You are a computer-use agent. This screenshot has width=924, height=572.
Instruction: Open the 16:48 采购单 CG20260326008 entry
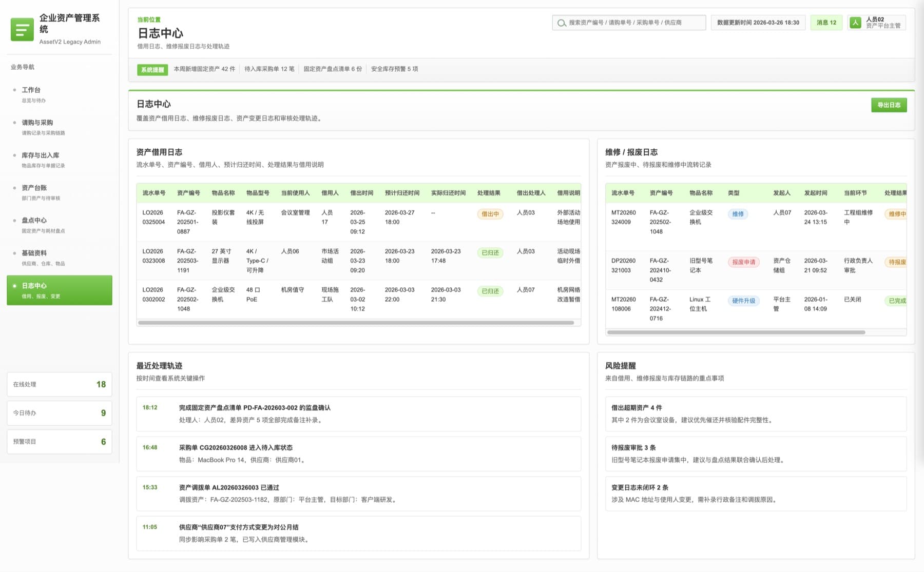[x=358, y=454]
